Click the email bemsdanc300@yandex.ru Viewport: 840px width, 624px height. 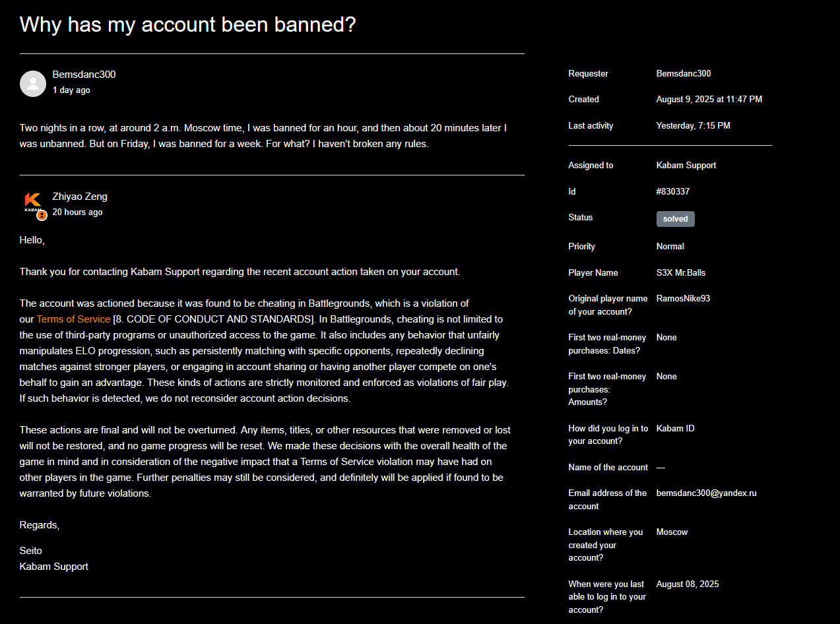(707, 493)
